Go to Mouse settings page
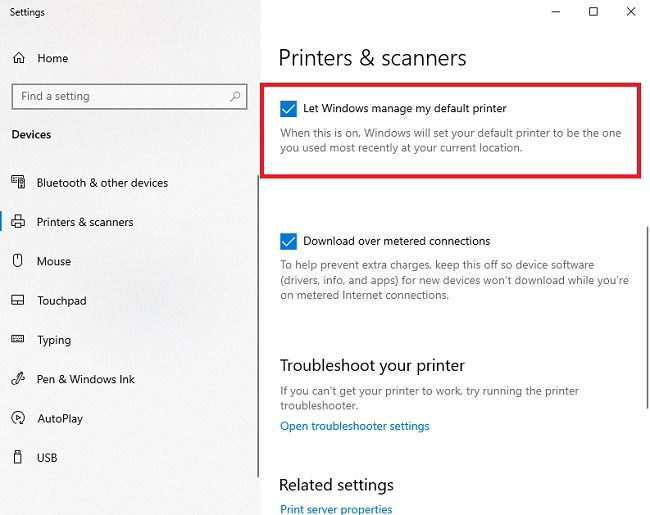The image size is (650, 515). [54, 261]
